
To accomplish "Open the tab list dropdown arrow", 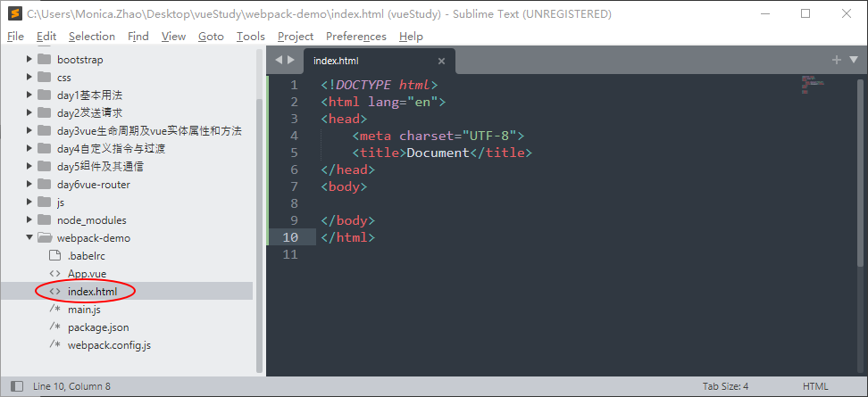I will click(x=853, y=60).
